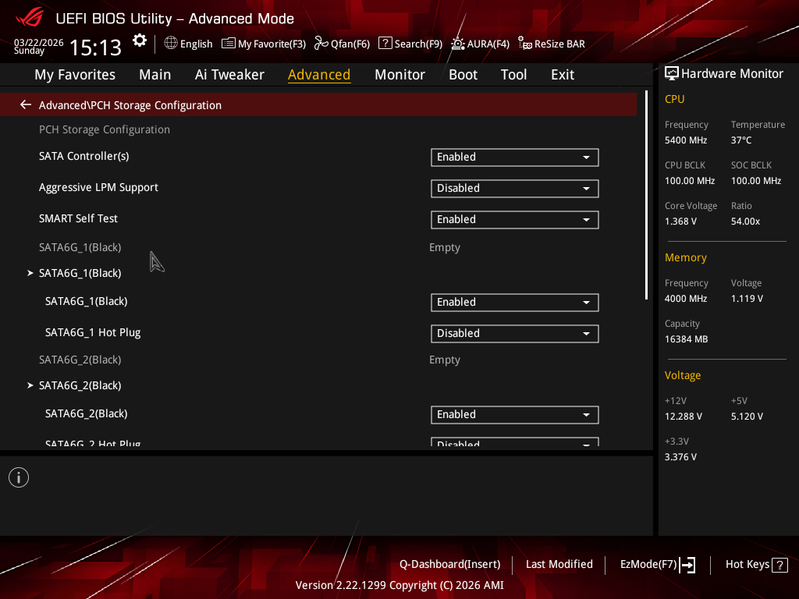Open AURA(F4) lighting settings
Image resolution: width=799 pixels, height=599 pixels.
pyautogui.click(x=458, y=43)
